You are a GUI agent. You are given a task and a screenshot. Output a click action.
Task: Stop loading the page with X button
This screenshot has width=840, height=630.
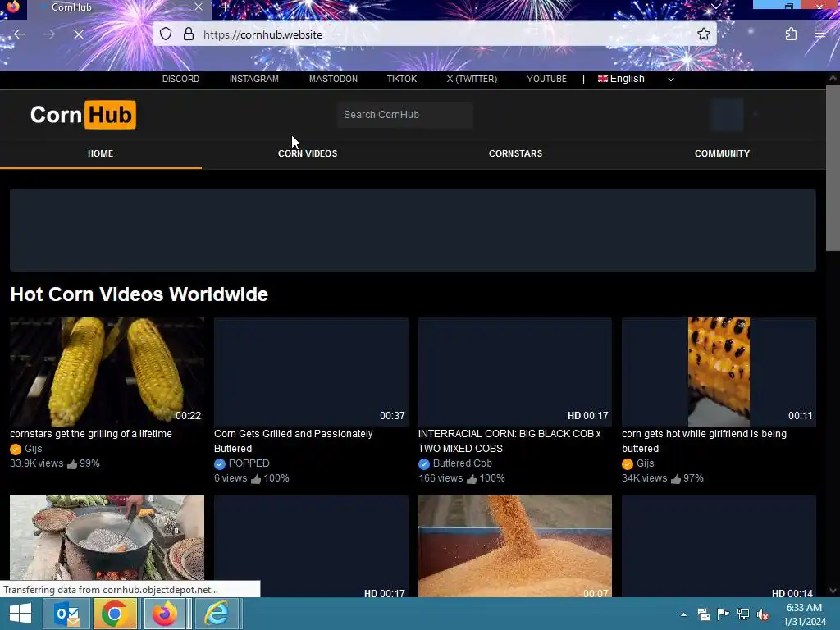click(78, 34)
